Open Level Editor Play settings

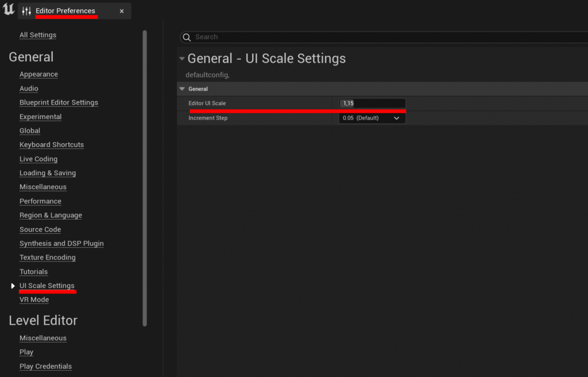[x=26, y=352]
